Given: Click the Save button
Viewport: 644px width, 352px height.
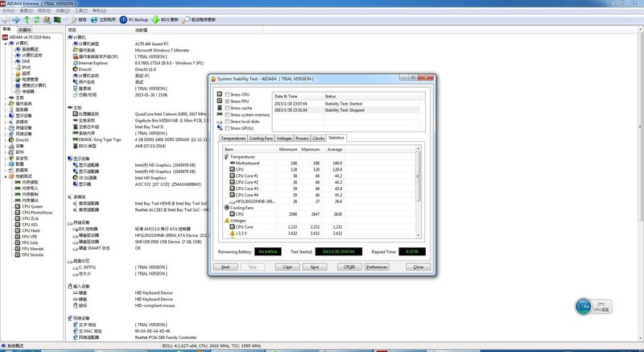Looking at the screenshot, I should (x=315, y=267).
